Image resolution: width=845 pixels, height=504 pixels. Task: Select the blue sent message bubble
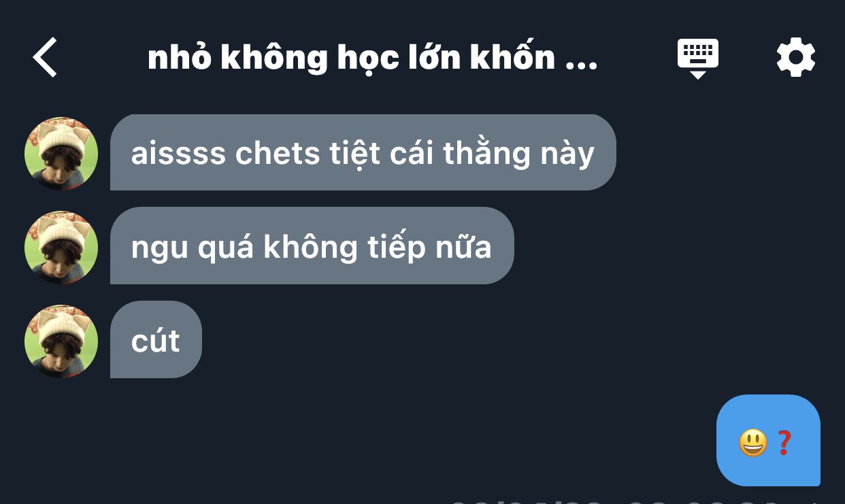768,441
